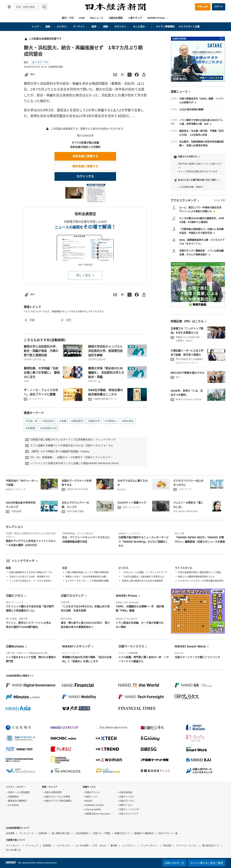
Task: Expand the もっと見る navigation dropdown
Action: (140, 27)
